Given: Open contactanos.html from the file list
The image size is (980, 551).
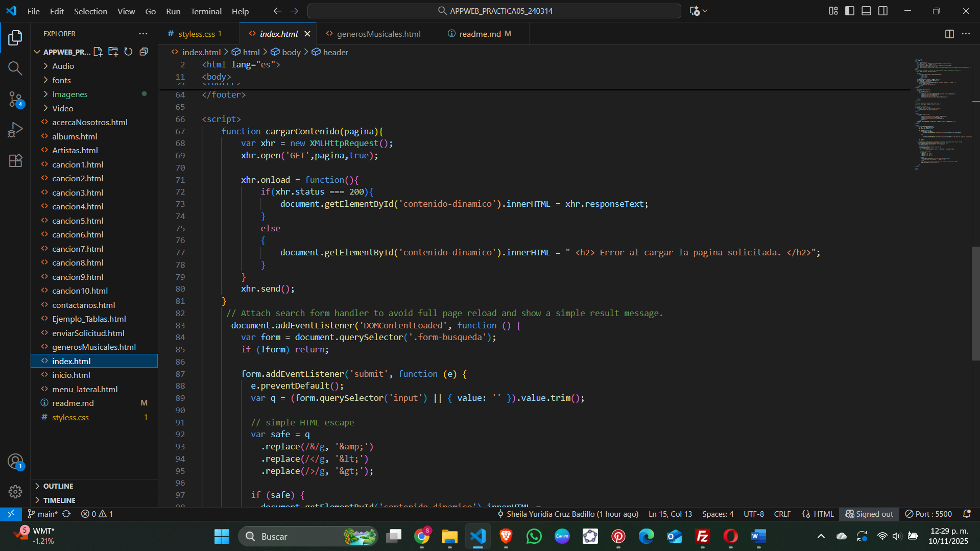Looking at the screenshot, I should pyautogui.click(x=84, y=305).
